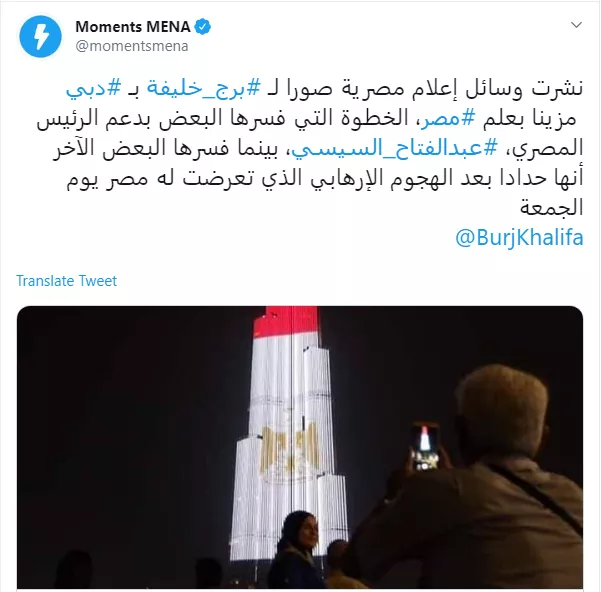Open the #برج_خليفة hashtag
Image resolution: width=601 pixels, height=592 pixels.
pyautogui.click(x=204, y=89)
